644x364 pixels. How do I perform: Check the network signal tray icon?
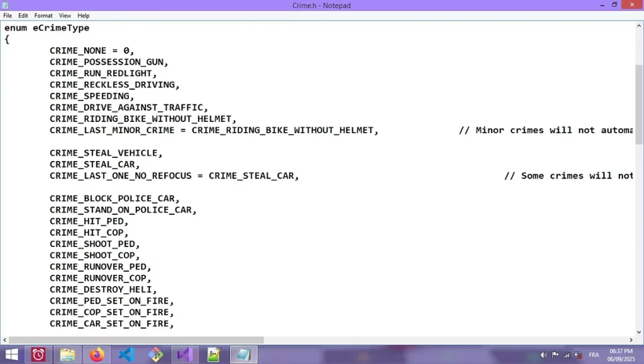pyautogui.click(x=567, y=355)
